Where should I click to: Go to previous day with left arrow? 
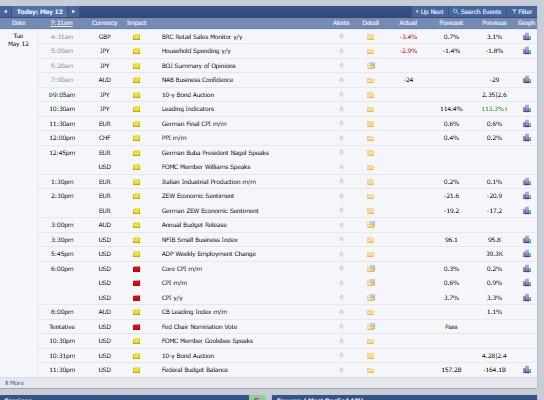[5, 11]
